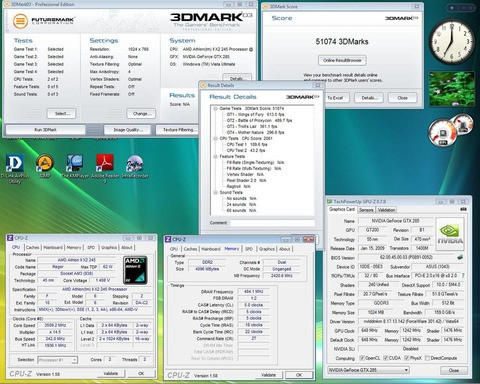
Task: Open the Adobe Reader 9 desktop icon
Action: [x=105, y=163]
